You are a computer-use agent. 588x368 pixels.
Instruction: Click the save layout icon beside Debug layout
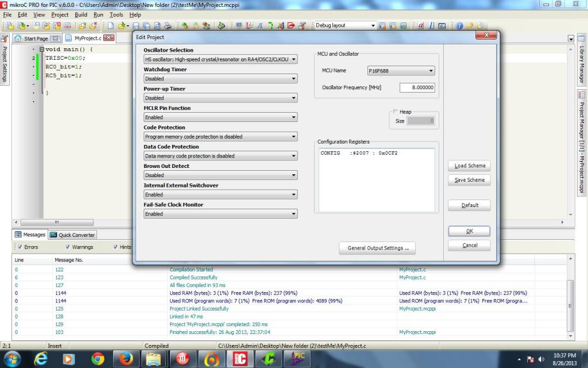tap(382, 25)
